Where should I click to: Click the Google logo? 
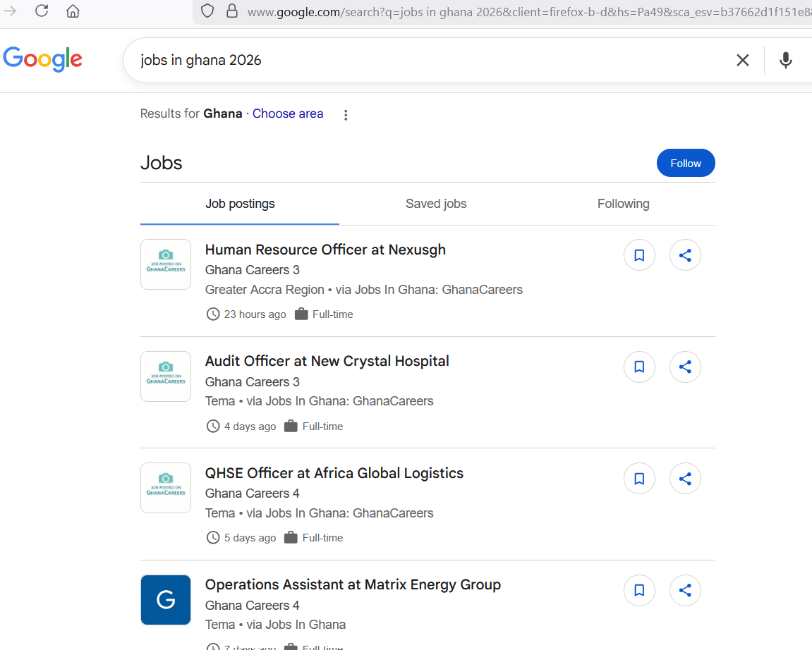coord(42,59)
